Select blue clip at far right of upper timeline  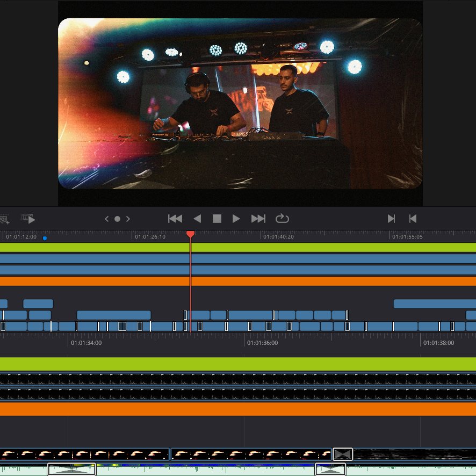tap(435, 304)
